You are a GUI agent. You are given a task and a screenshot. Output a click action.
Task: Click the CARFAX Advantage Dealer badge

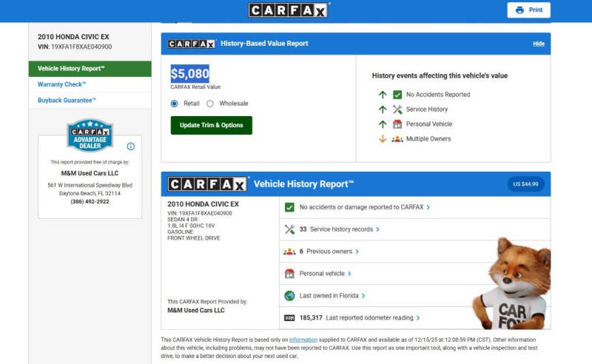pyautogui.click(x=90, y=136)
